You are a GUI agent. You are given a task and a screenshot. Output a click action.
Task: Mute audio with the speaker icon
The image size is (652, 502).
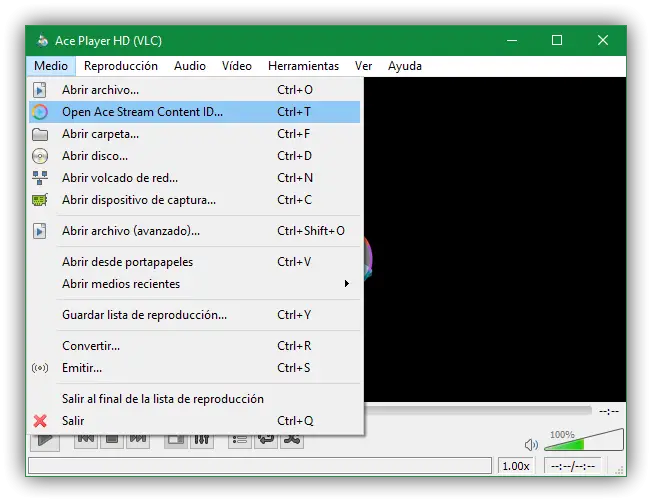[531, 445]
